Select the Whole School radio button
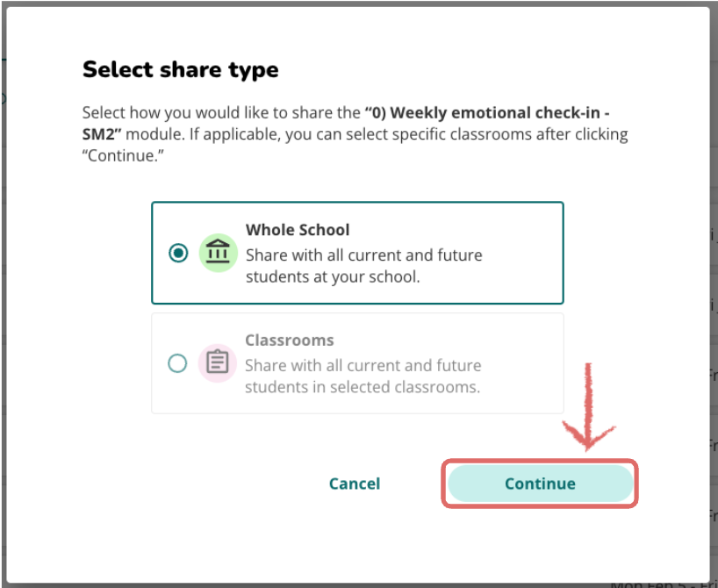This screenshot has height=588, width=718. click(178, 253)
